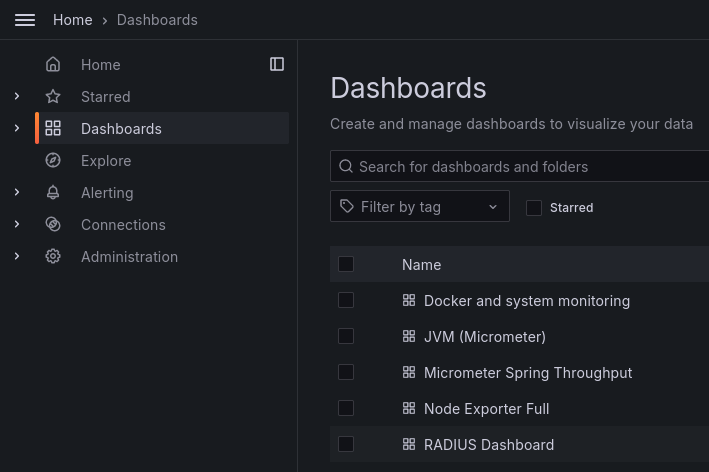Enable the Starred filter checkbox
This screenshot has height=472, width=709.
[x=534, y=208]
